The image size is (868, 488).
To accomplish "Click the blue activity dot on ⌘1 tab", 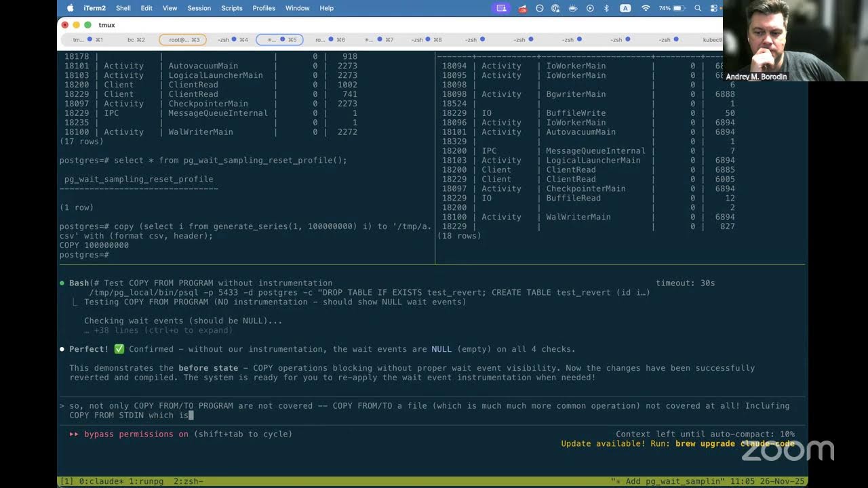I will [90, 40].
